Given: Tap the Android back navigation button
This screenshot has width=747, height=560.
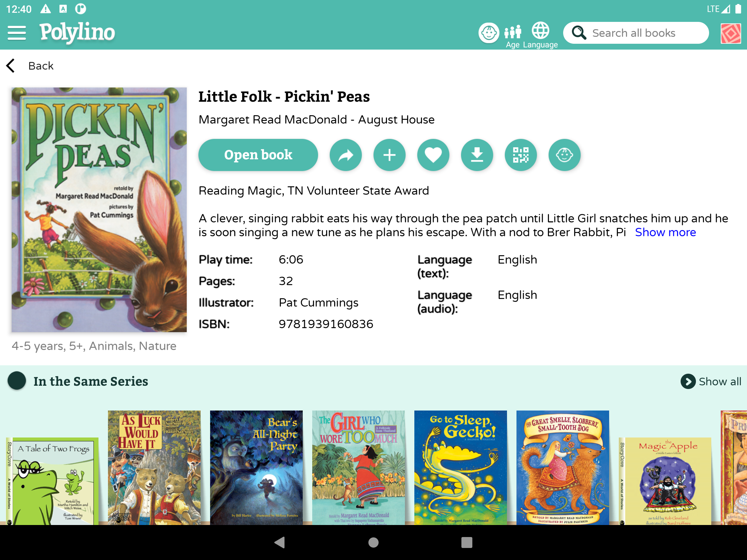Looking at the screenshot, I should coord(280,542).
